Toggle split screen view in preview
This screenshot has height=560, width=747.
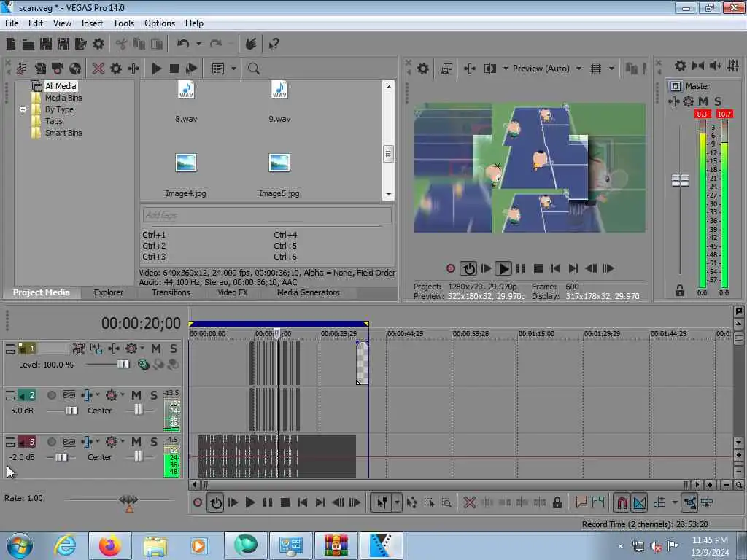tap(489, 69)
